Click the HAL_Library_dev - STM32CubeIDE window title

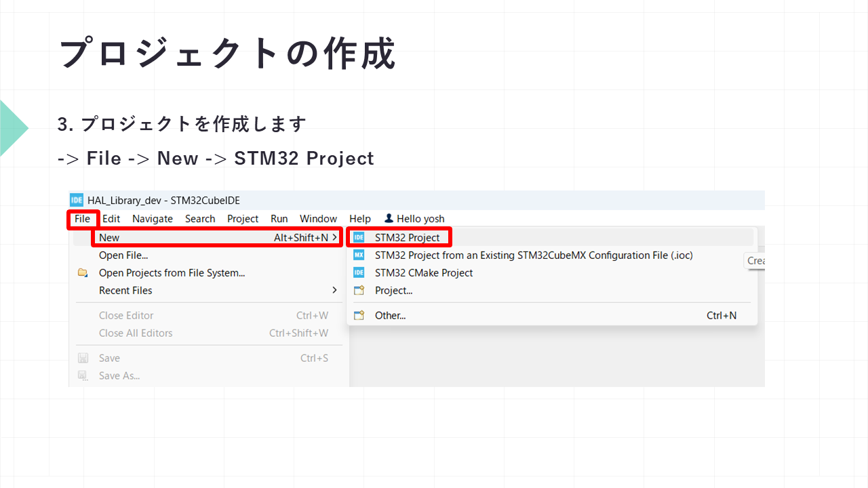(163, 200)
